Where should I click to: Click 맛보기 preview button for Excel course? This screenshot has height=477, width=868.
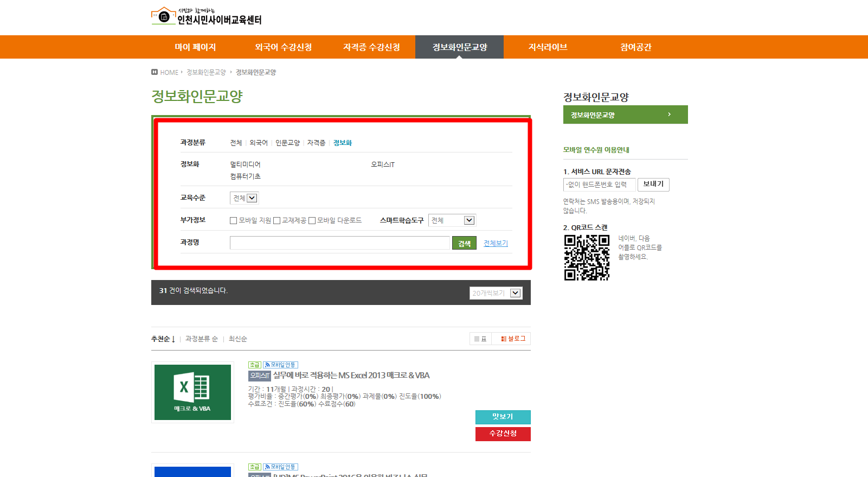click(x=503, y=417)
